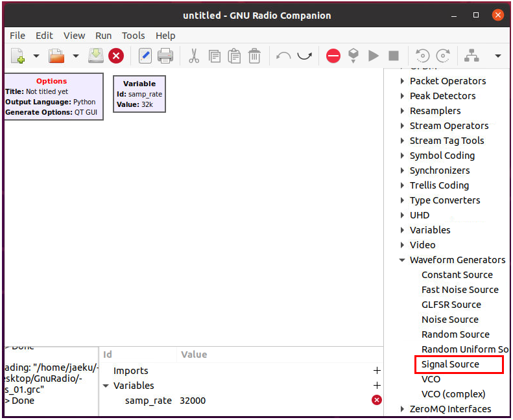
Task: Expand the Trellis Coding category
Action: click(402, 185)
